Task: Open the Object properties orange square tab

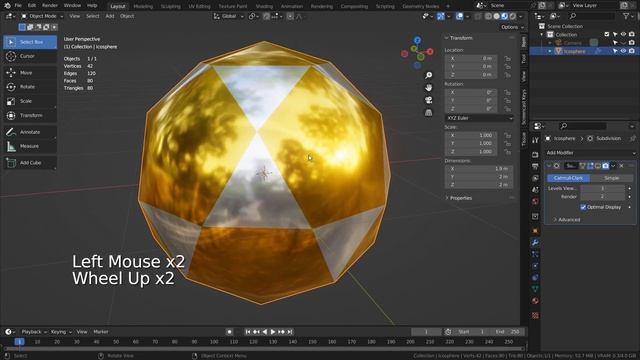Action: tap(535, 231)
